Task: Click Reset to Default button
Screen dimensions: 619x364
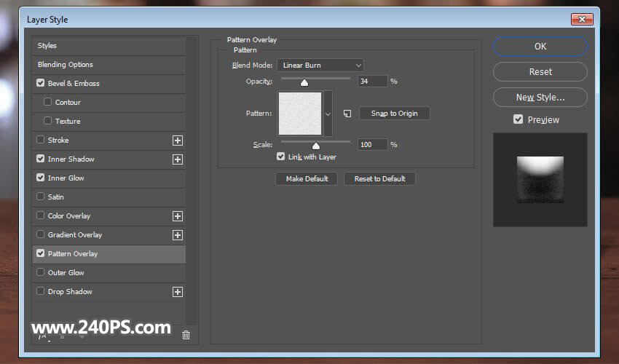Action: (x=379, y=179)
